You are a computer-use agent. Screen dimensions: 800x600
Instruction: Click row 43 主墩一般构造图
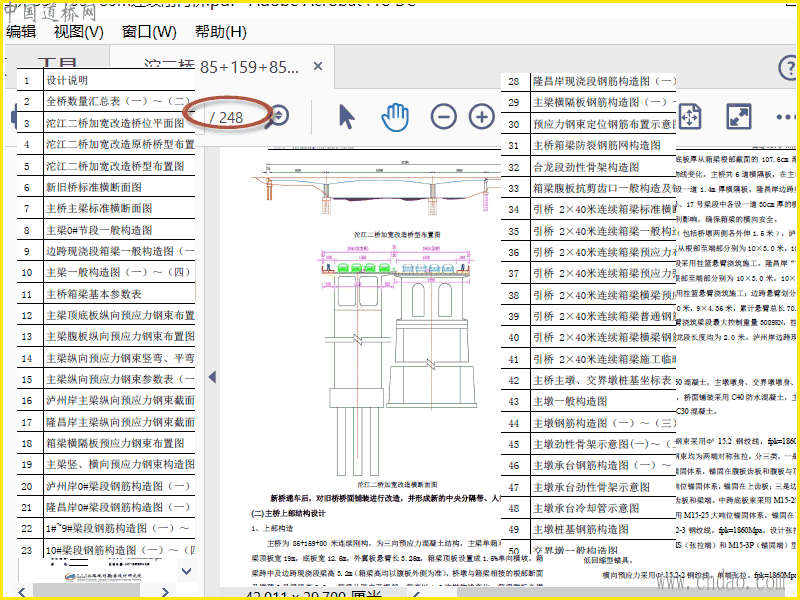coord(588,402)
